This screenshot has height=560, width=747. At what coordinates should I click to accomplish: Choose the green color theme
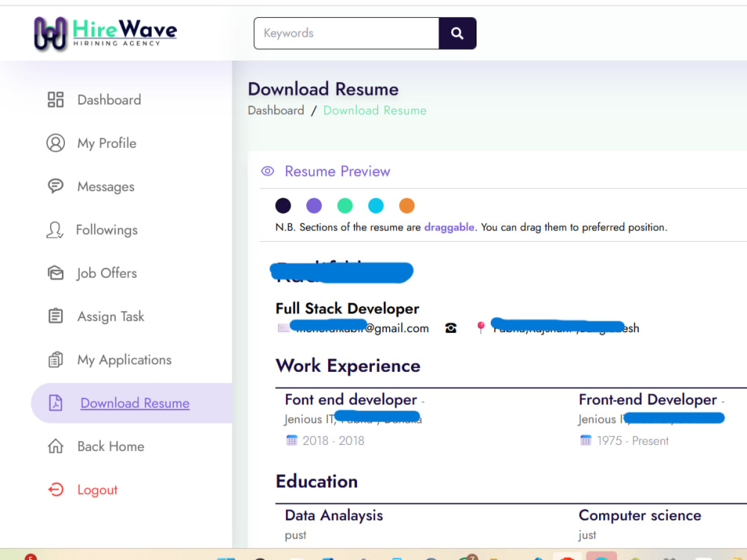coord(345,206)
